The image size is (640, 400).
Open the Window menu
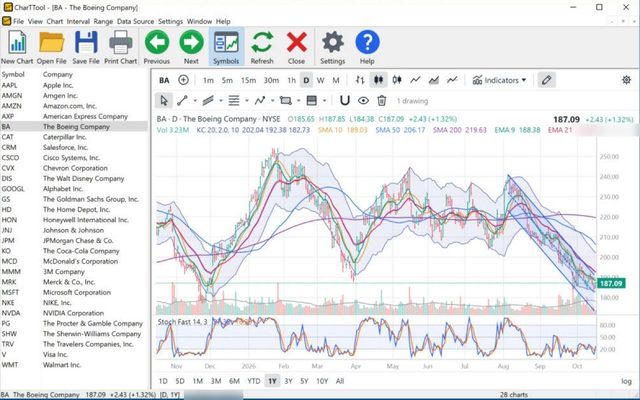199,21
